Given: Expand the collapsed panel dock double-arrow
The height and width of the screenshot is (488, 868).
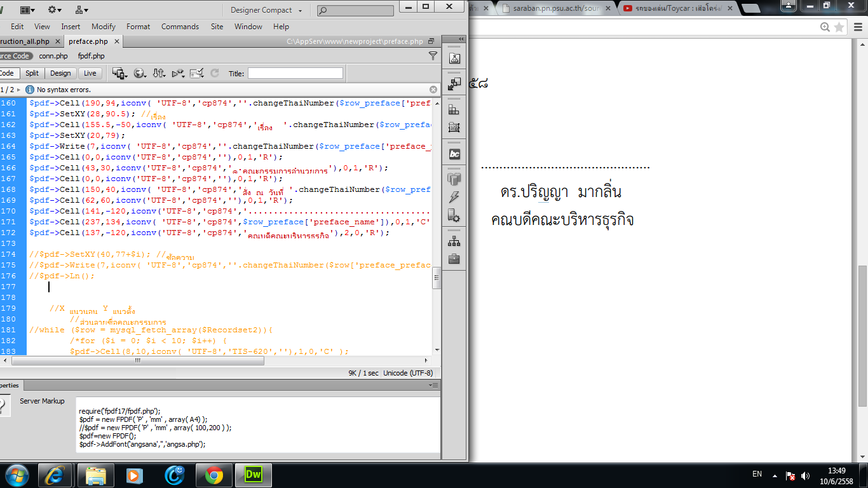Looking at the screenshot, I should [x=461, y=39].
